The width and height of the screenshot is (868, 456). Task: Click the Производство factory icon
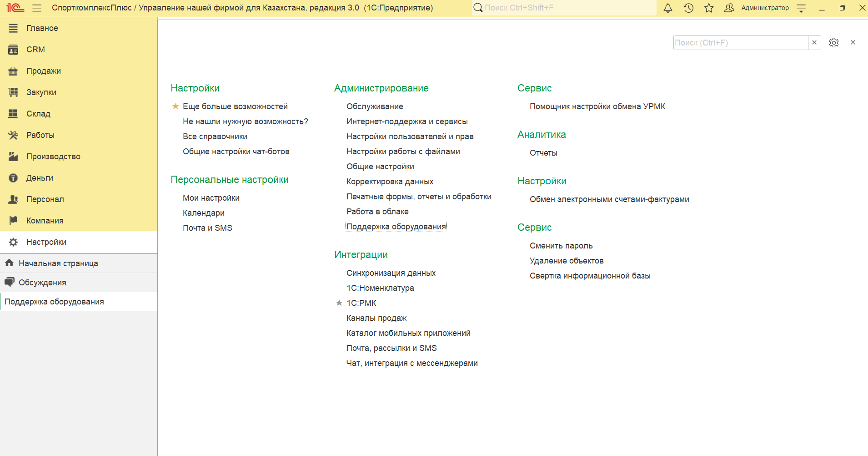[13, 157]
